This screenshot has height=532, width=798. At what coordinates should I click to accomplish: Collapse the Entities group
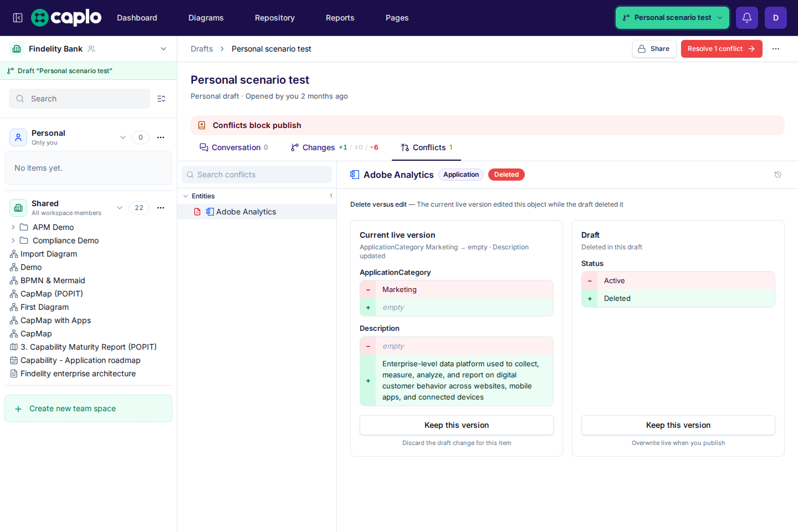(x=186, y=196)
